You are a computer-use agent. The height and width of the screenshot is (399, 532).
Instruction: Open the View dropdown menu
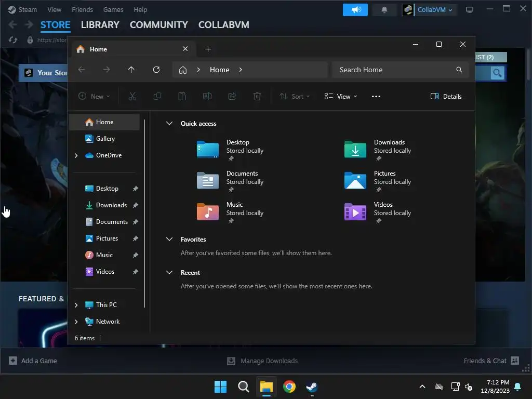(x=341, y=96)
